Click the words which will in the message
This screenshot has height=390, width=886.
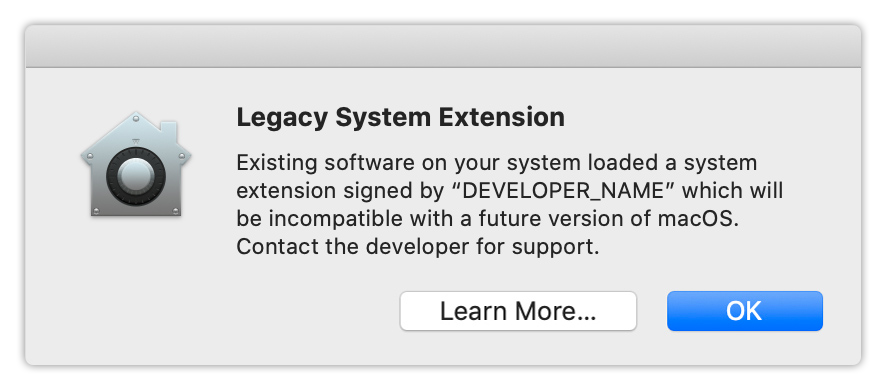[732, 190]
